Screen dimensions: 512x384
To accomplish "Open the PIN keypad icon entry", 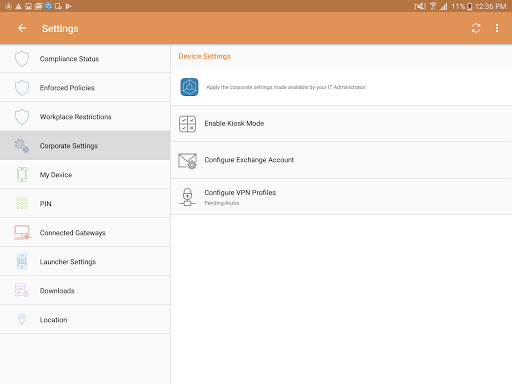I will tap(22, 204).
